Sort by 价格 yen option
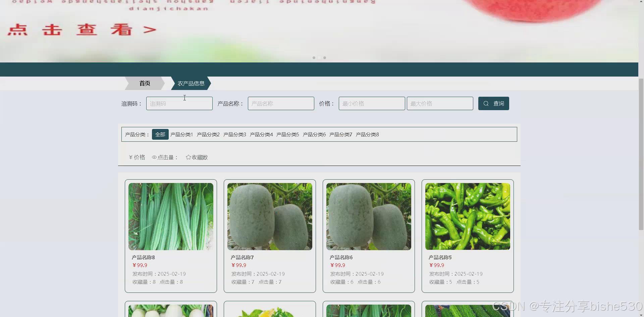Screen dimensions: 644x317 [x=137, y=157]
